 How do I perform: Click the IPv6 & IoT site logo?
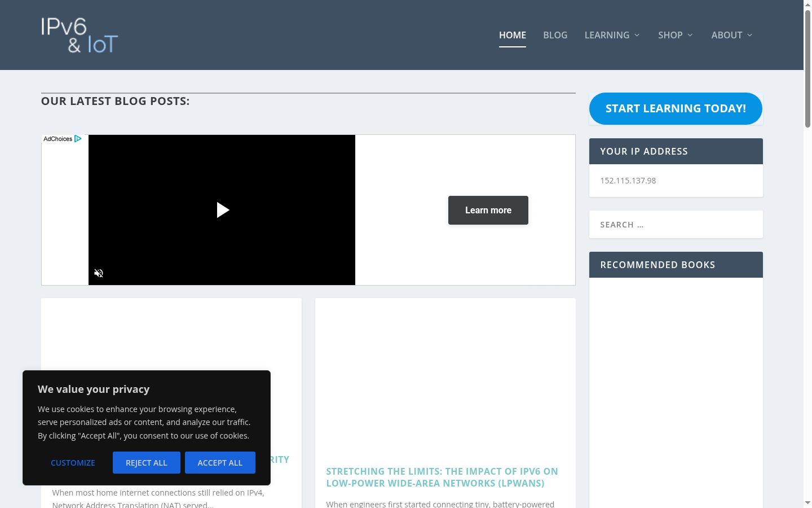click(x=80, y=35)
